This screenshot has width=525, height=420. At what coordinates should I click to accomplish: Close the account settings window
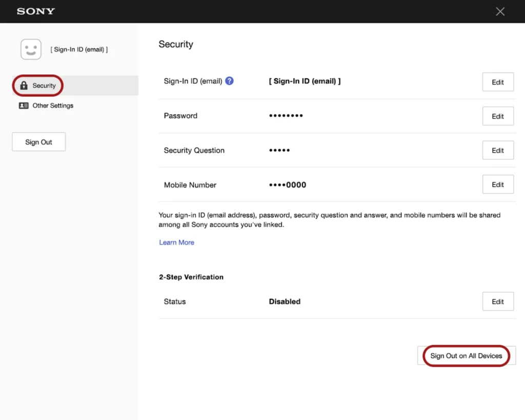pyautogui.click(x=500, y=11)
